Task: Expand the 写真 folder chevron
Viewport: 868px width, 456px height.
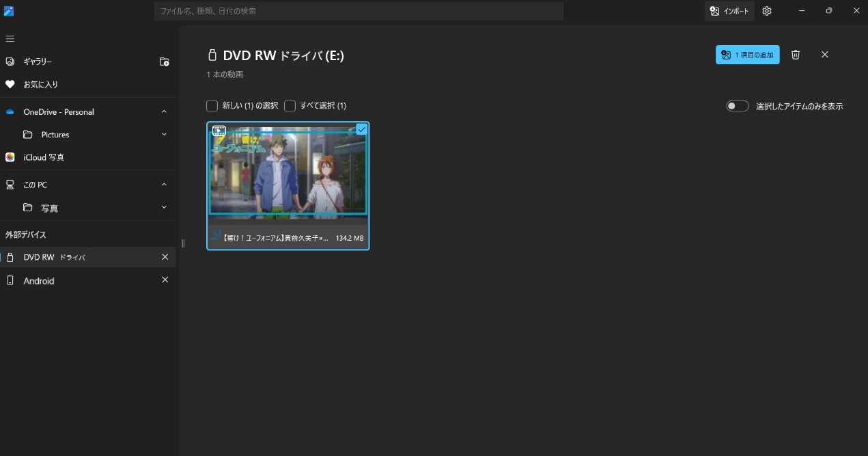Action: coord(164,208)
